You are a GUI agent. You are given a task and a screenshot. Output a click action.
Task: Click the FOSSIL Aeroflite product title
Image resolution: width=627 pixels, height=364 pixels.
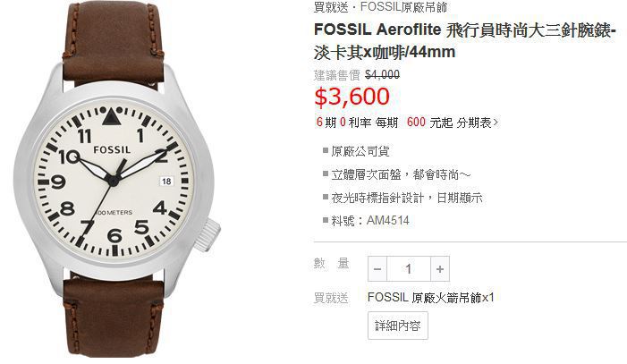pos(465,41)
